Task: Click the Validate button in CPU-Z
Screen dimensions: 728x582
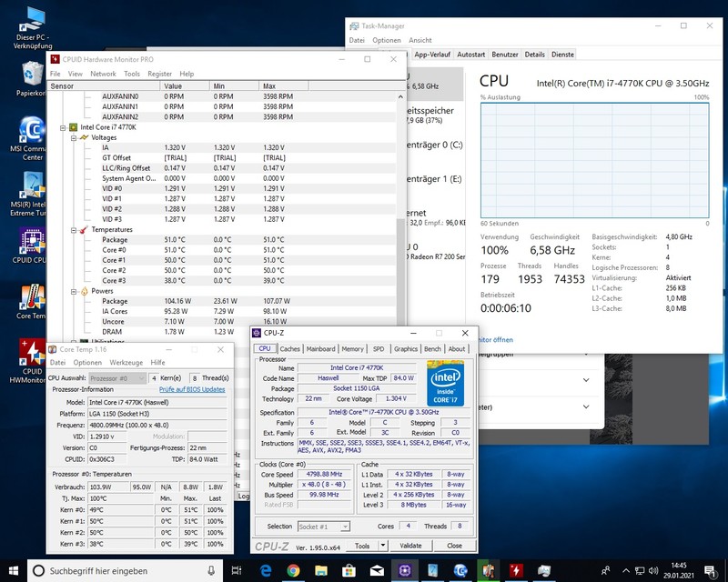Action: (411, 546)
